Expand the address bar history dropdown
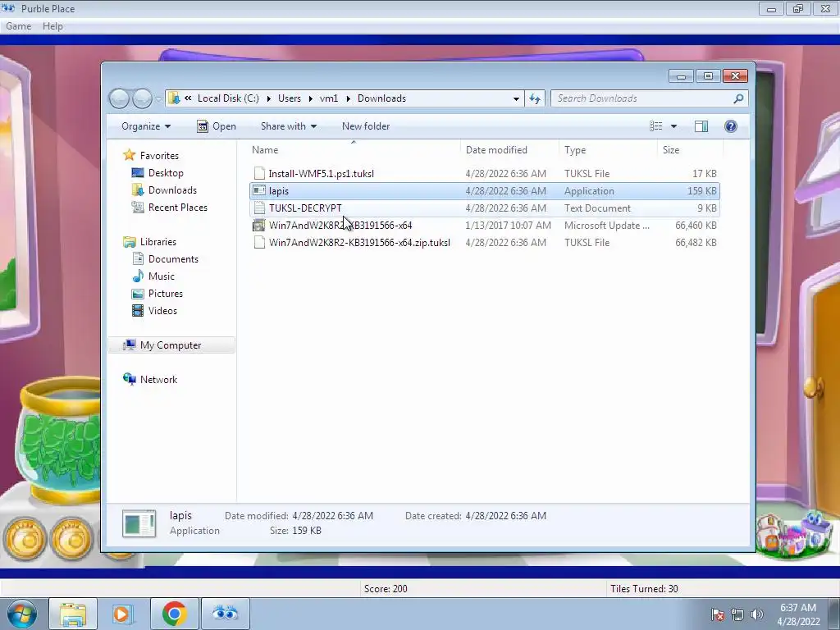The image size is (840, 630). (x=516, y=98)
